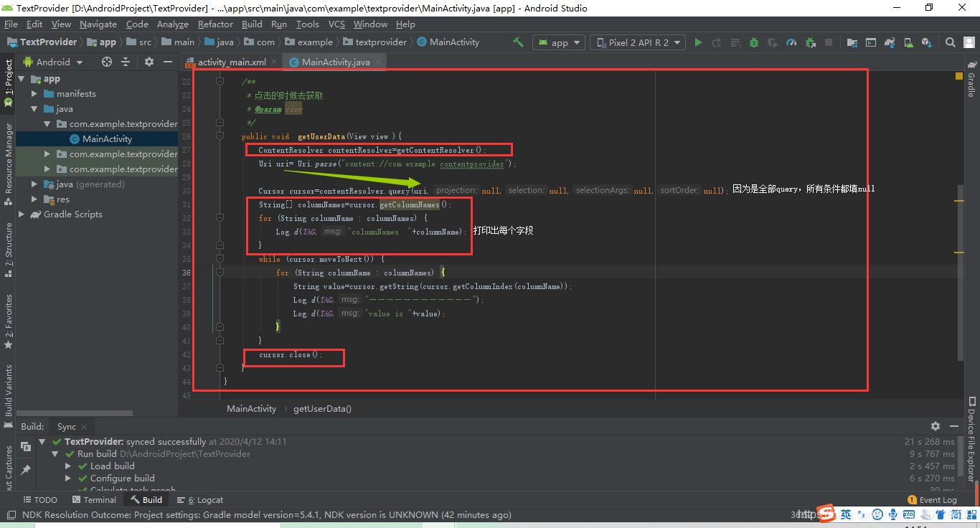Close the activity_main.xml tab
The height and width of the screenshot is (528, 980).
pos(273,62)
